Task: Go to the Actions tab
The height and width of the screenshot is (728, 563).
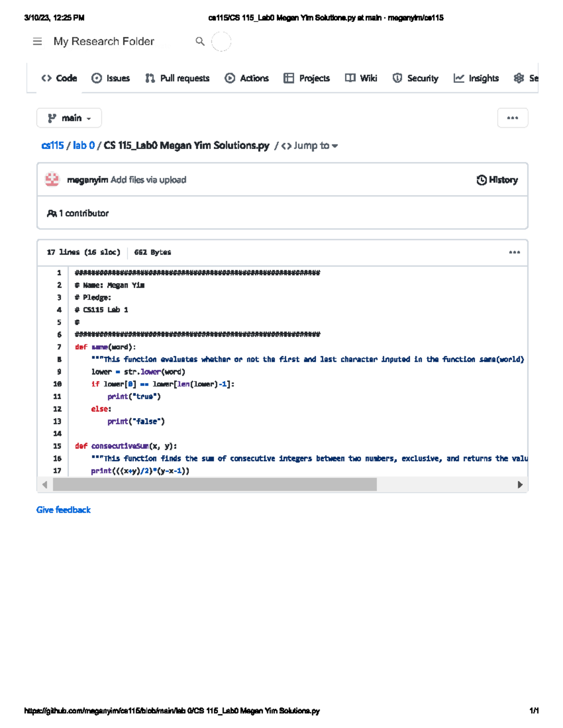Action: pos(247,78)
